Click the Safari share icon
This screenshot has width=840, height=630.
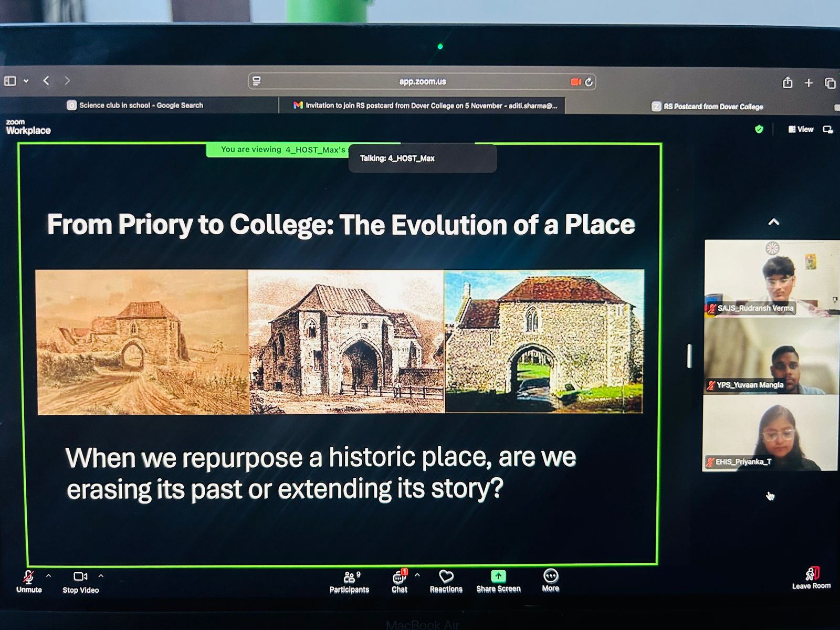coord(787,82)
